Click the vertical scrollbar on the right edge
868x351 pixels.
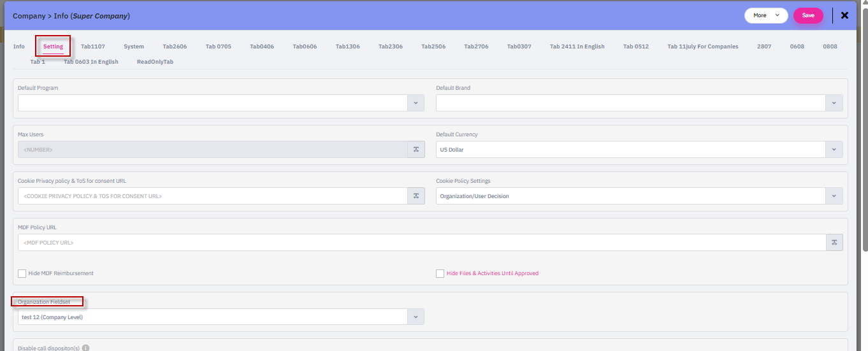[864, 127]
